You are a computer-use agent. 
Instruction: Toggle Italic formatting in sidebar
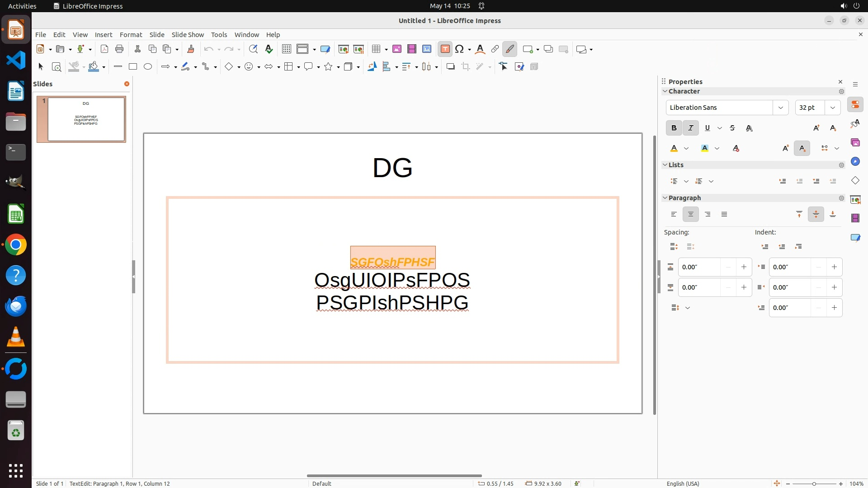pyautogui.click(x=690, y=128)
